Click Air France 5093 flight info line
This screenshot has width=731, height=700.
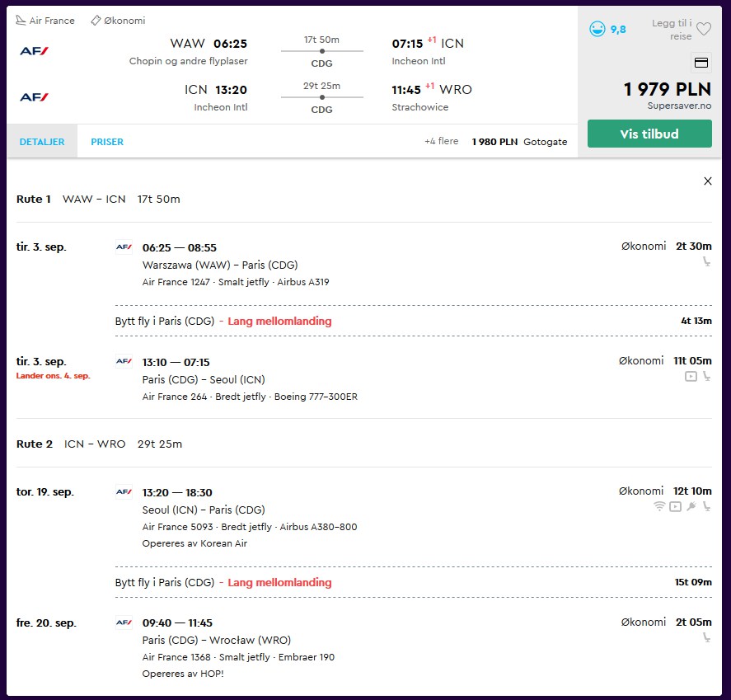(x=250, y=527)
